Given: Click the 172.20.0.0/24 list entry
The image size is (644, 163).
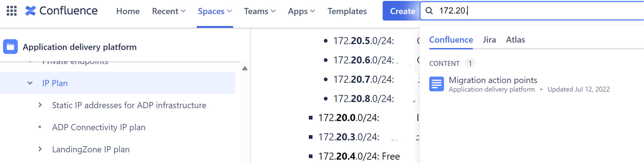Looking at the screenshot, I should 349,118.
